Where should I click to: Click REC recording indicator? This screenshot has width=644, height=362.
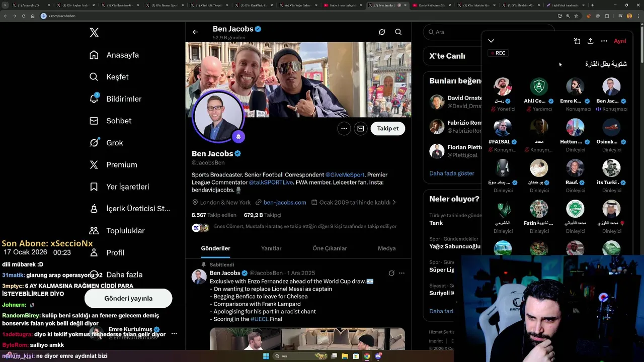coord(498,53)
